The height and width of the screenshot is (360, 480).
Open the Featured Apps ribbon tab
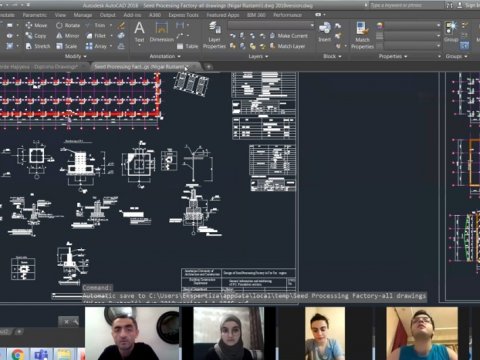coord(223,15)
